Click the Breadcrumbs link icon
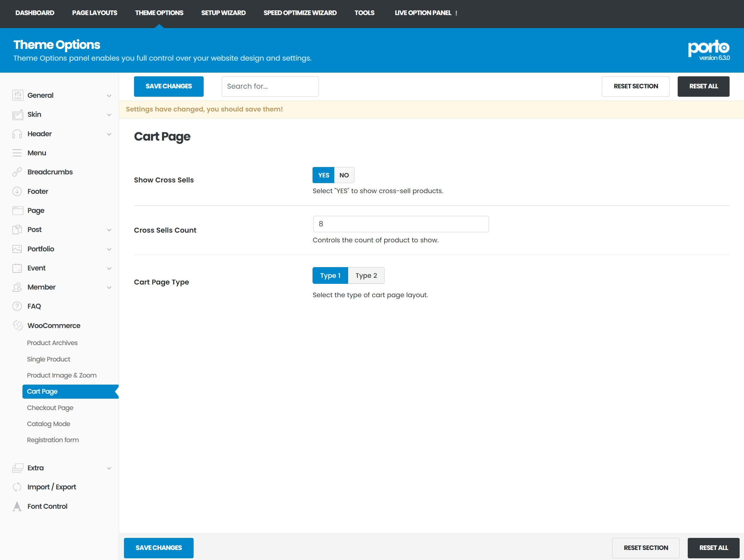This screenshot has height=560, width=744. pyautogui.click(x=17, y=172)
